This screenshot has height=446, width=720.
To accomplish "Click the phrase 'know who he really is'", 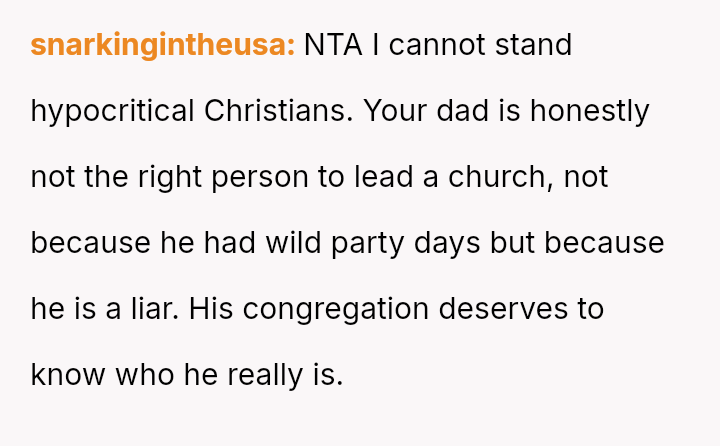I will coord(187,375).
